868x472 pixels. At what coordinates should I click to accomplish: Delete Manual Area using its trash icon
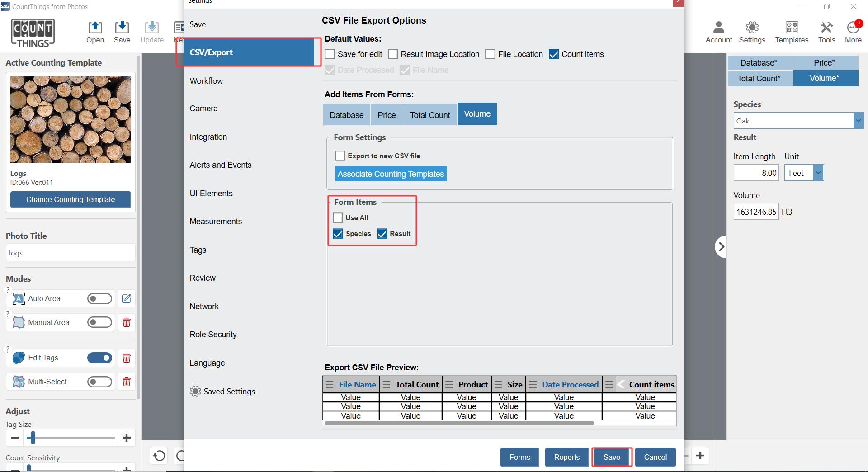(127, 322)
